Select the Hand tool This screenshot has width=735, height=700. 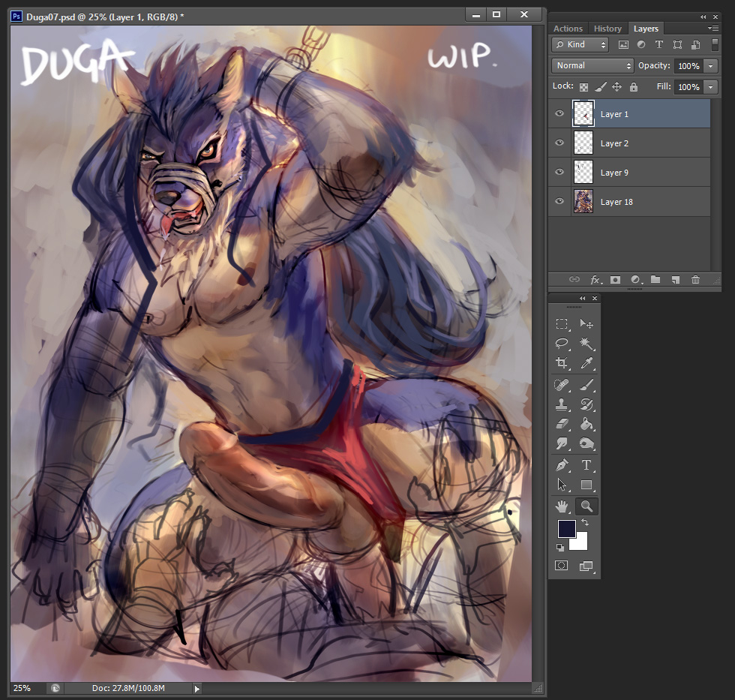click(x=562, y=506)
